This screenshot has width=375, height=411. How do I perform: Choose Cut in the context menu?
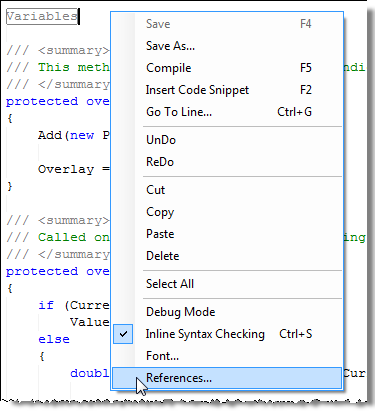(227, 190)
